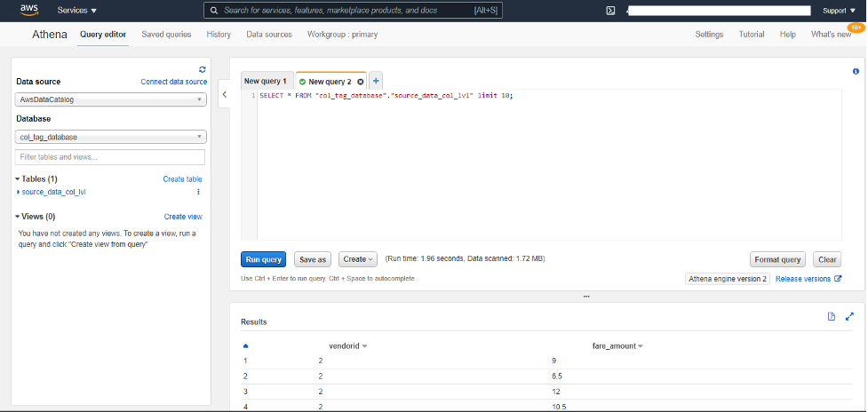Open the History tab
The width and height of the screenshot is (868, 412).
click(219, 35)
